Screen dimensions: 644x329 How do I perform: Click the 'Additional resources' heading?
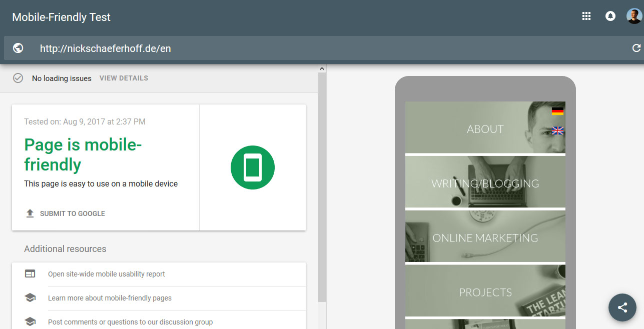[x=65, y=248]
